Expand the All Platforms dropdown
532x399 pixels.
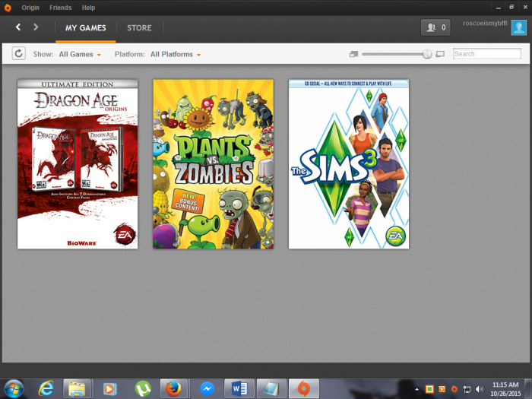click(x=176, y=54)
